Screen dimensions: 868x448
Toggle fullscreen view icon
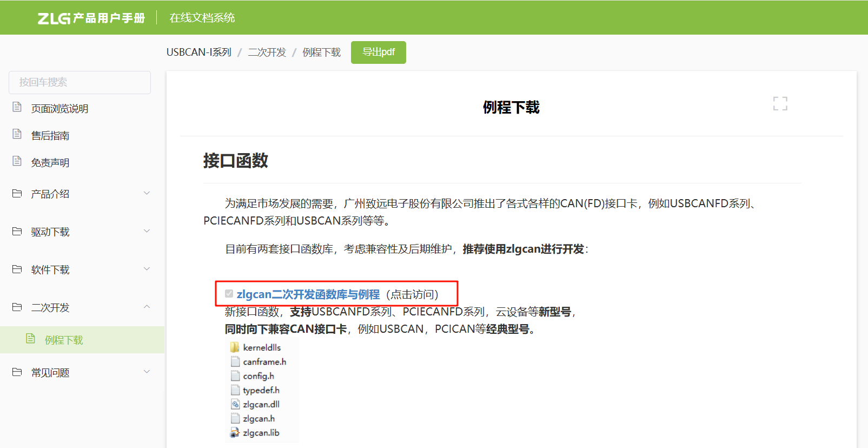(x=780, y=103)
